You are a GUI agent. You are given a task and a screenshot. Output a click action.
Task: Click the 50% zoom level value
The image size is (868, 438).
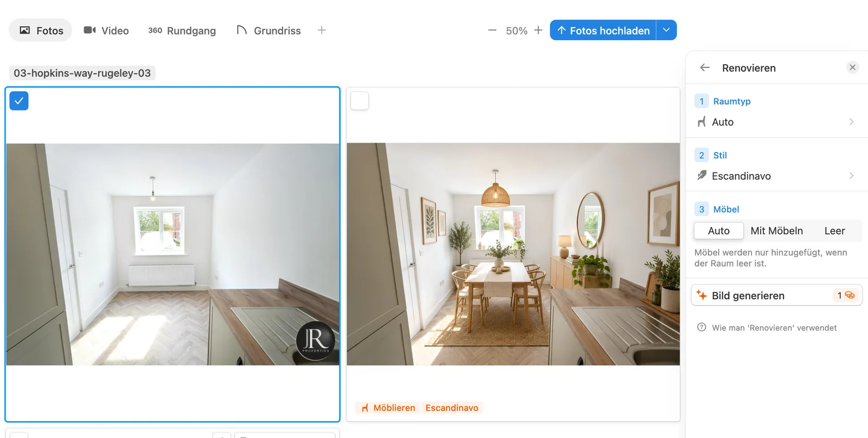pyautogui.click(x=516, y=31)
